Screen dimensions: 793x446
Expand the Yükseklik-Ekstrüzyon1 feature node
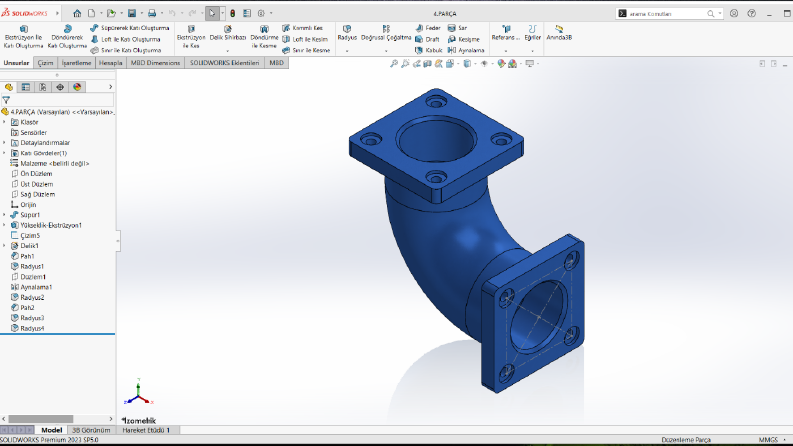coord(5,225)
